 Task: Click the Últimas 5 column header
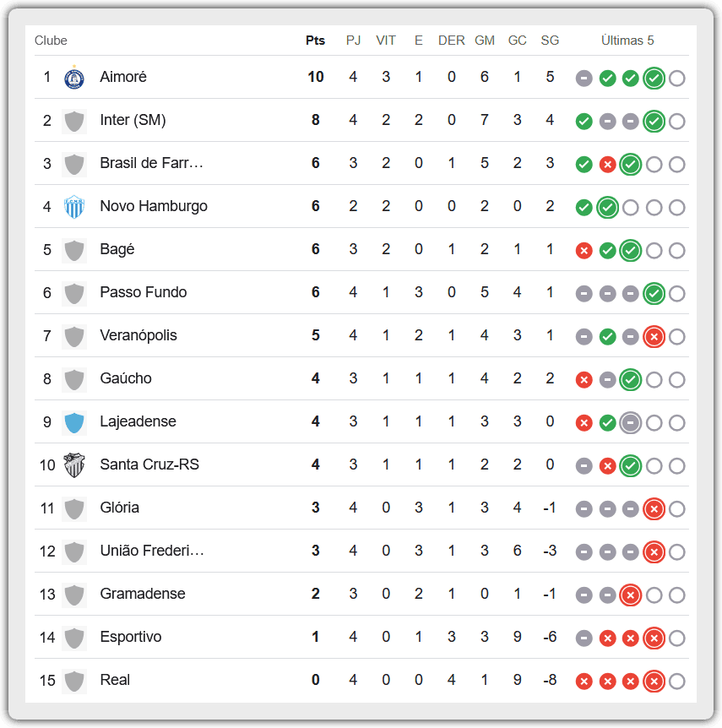627,41
